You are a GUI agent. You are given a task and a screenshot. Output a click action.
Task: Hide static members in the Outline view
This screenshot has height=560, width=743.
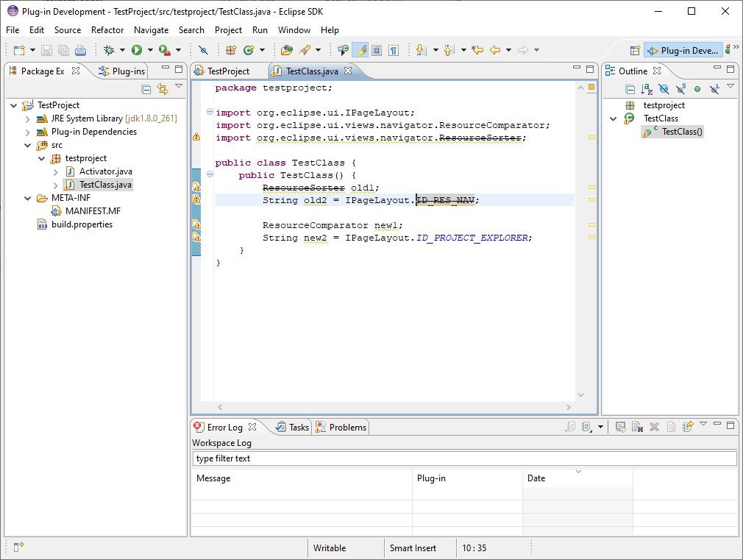pos(681,89)
